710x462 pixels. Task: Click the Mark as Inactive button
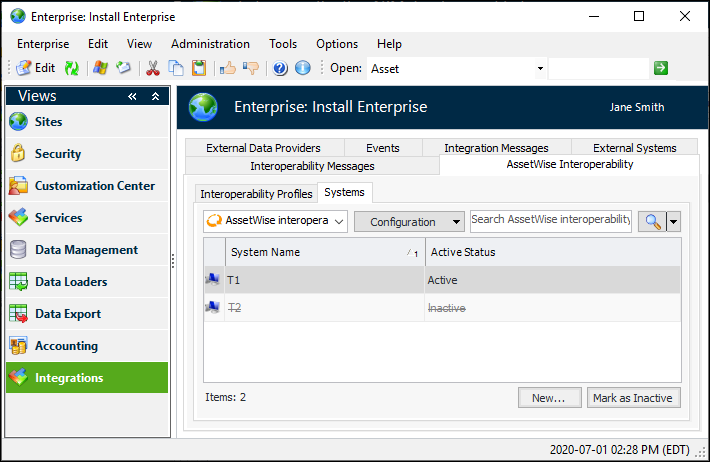point(633,398)
